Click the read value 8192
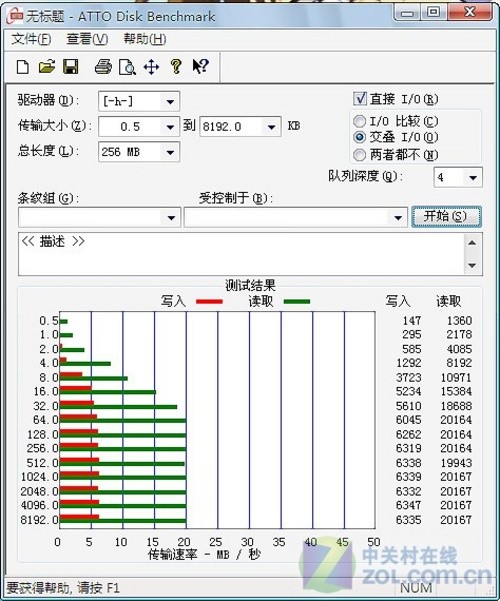Image resolution: width=500 pixels, height=601 pixels. pos(459,363)
